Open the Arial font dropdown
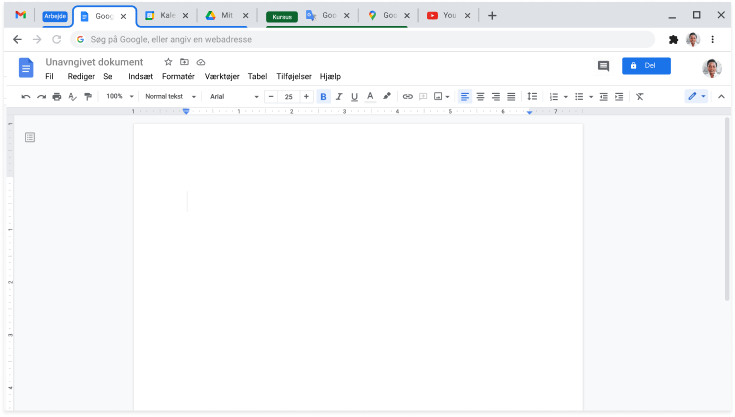 pyautogui.click(x=234, y=97)
